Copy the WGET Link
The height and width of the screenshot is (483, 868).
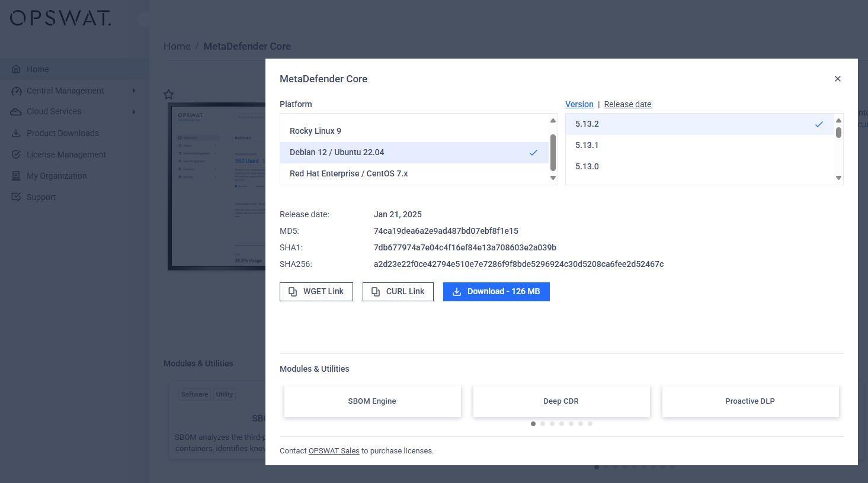click(316, 292)
